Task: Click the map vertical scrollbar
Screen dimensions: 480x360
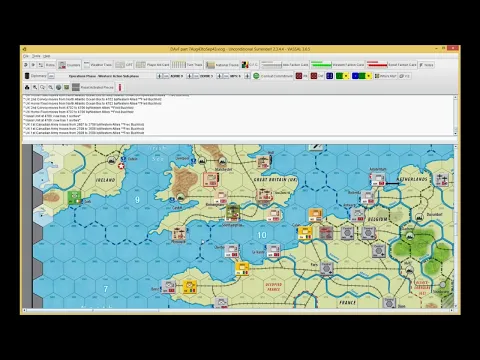Action: click(x=455, y=226)
